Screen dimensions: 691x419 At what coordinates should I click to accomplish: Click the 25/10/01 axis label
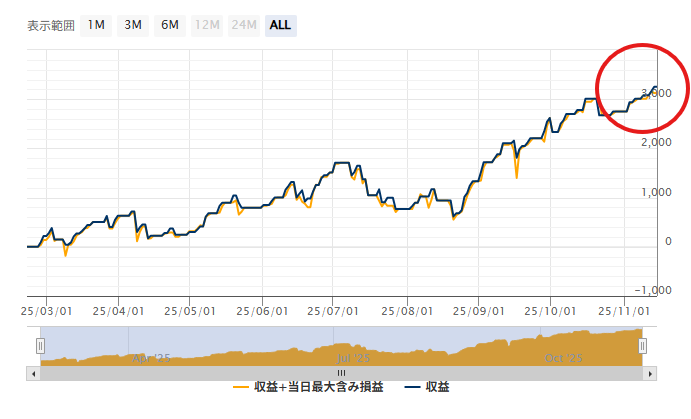[x=550, y=311]
